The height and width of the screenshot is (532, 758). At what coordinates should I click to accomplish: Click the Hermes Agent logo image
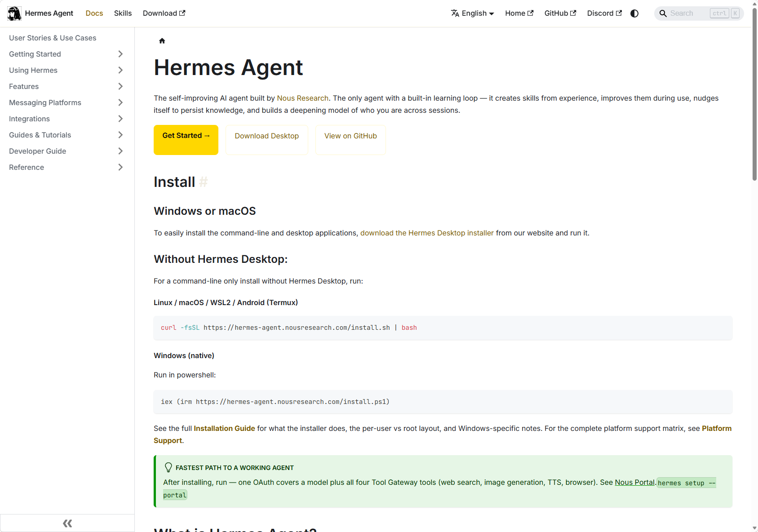(14, 13)
